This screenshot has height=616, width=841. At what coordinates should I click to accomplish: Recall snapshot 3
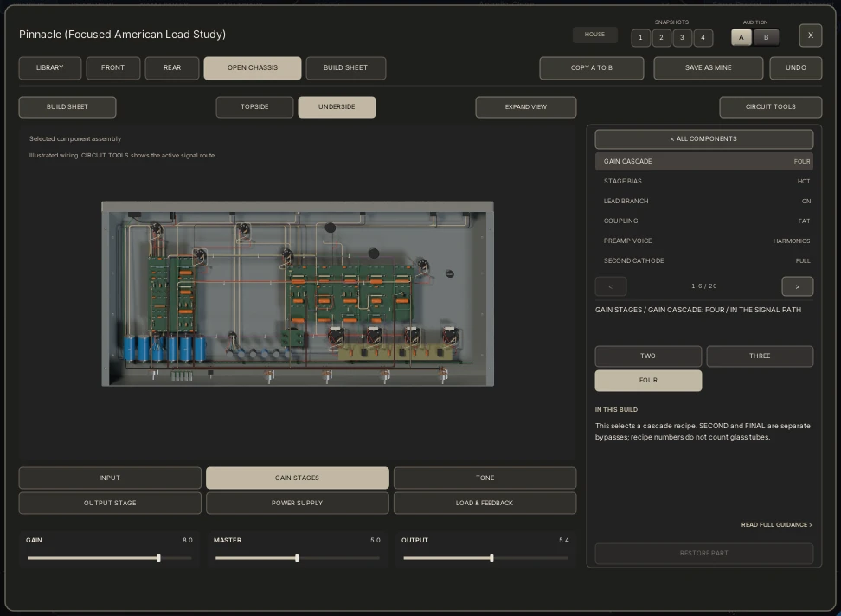pyautogui.click(x=683, y=37)
